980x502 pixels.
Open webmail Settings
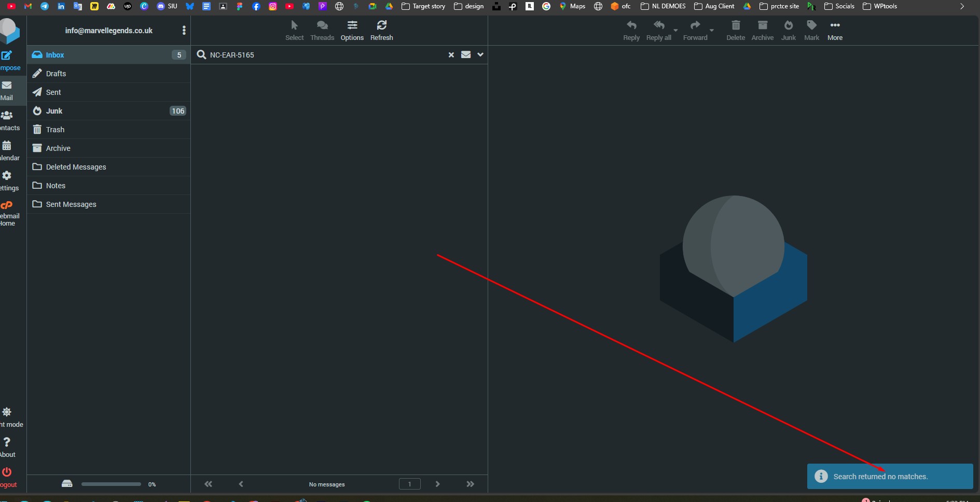pos(7,180)
